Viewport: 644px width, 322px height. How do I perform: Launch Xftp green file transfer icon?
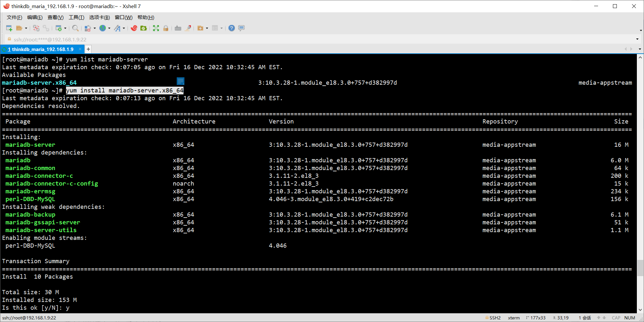pyautogui.click(x=144, y=28)
